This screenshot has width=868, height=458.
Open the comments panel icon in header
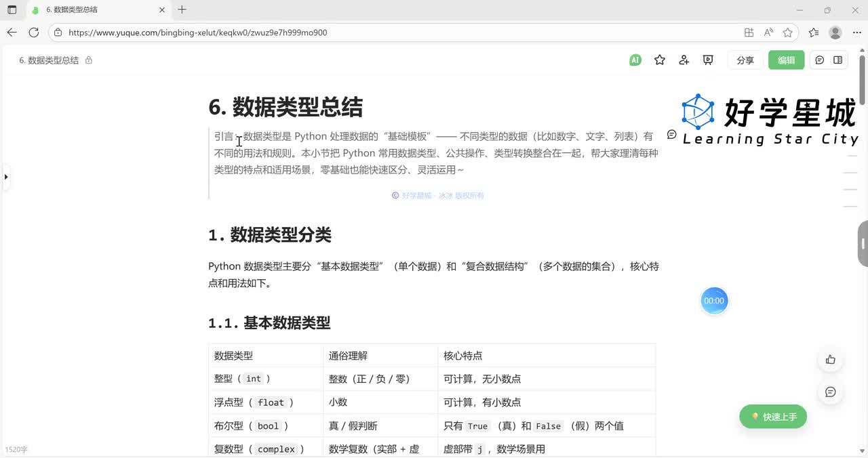[x=819, y=60]
